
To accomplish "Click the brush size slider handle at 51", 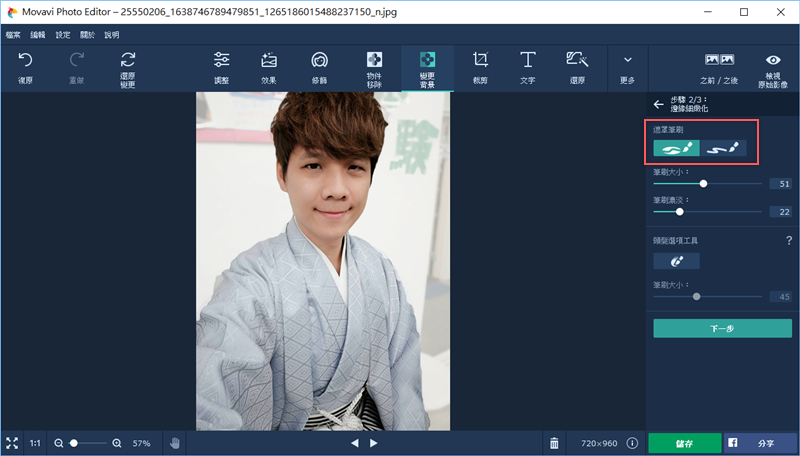I will 704,184.
